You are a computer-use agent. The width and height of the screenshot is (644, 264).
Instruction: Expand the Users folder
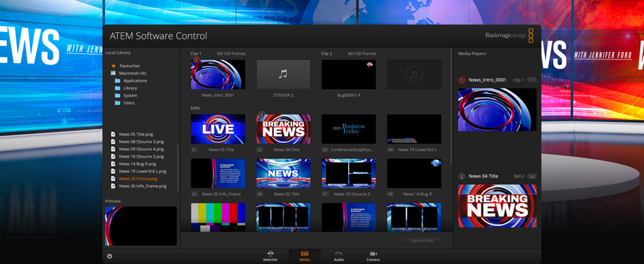(118, 103)
